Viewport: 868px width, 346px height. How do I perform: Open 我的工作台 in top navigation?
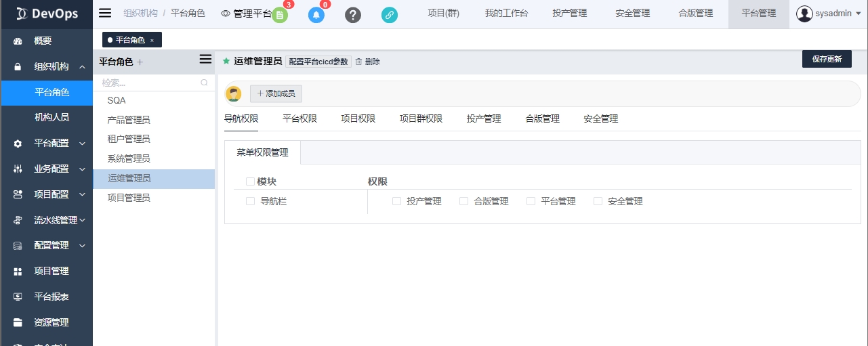coord(506,14)
